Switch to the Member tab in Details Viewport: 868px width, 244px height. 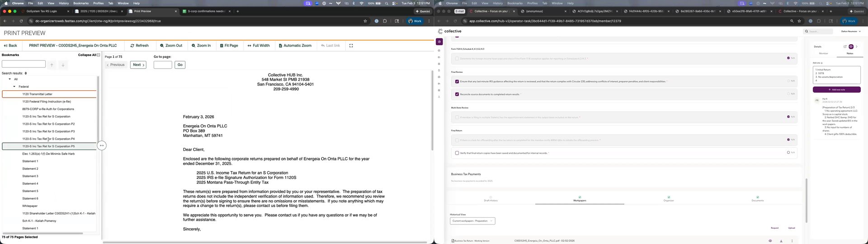824,53
